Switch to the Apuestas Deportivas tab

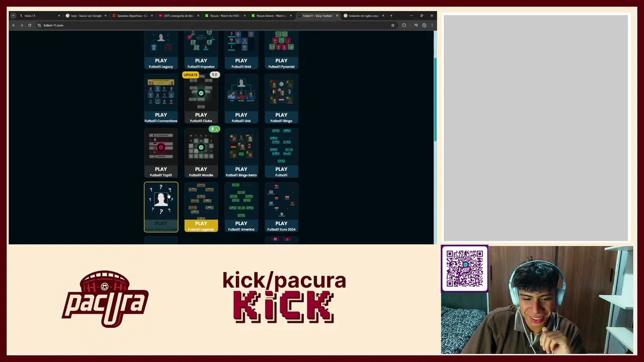132,16
